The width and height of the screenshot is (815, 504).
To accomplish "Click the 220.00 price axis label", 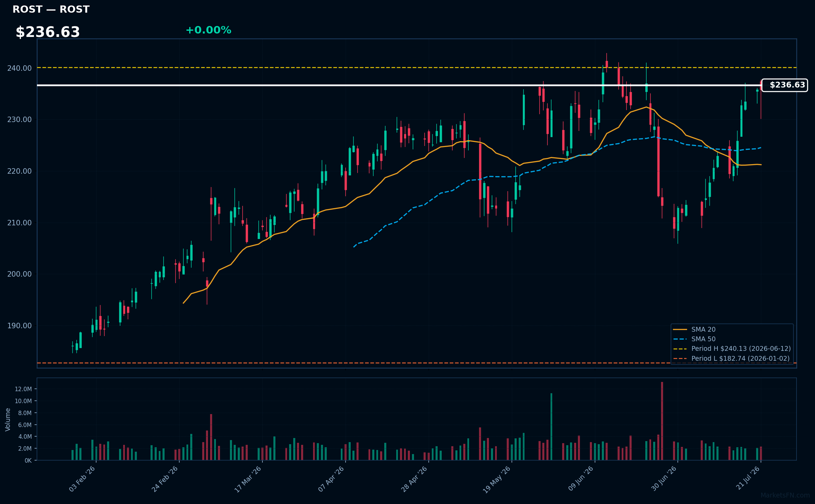I will point(20,171).
